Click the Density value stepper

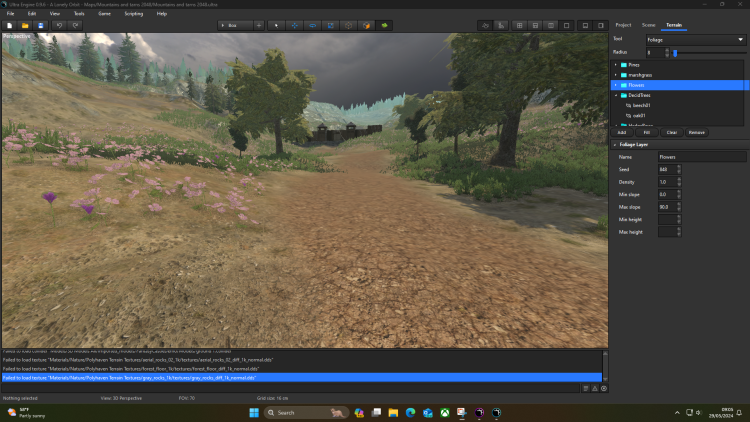pyautogui.click(x=679, y=182)
